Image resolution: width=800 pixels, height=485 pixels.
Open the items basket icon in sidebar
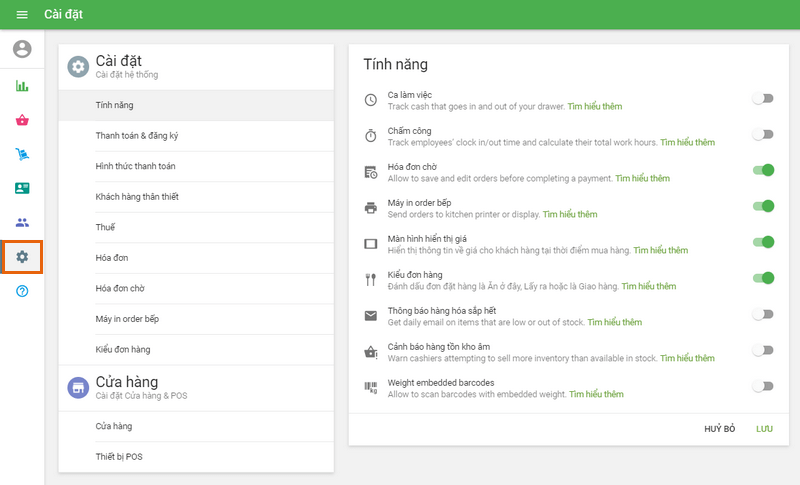[22, 120]
